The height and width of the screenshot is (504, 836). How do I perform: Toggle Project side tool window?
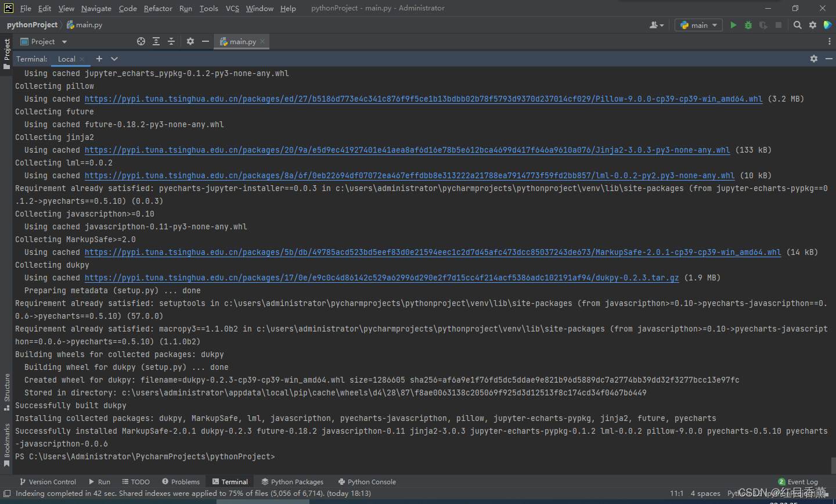[6, 54]
